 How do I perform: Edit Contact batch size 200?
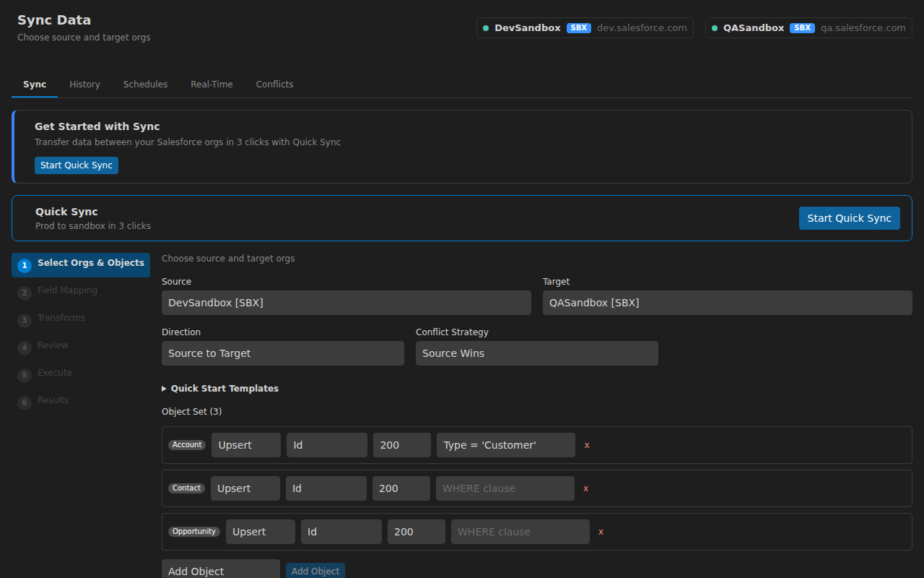click(x=401, y=488)
